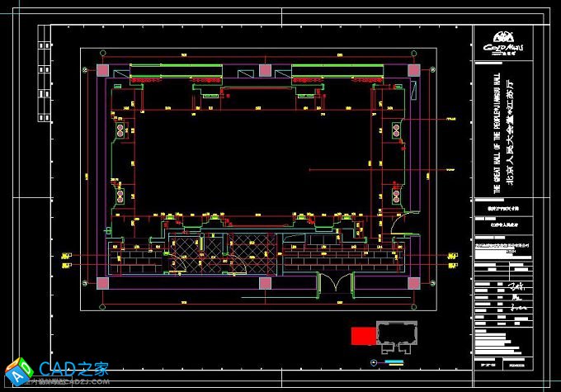Click the gray key plan thumbnail
Viewport: 561px width, 392px height.
coord(398,333)
